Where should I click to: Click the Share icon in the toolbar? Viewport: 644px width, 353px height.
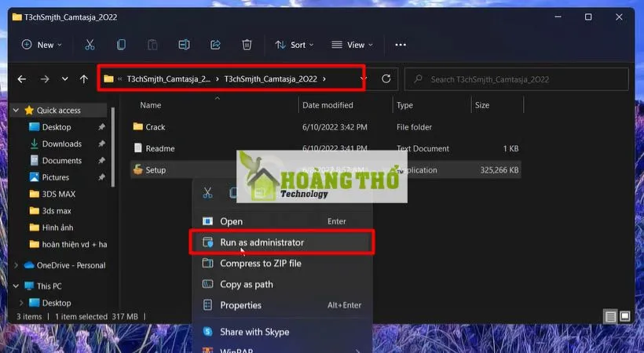[x=215, y=45]
